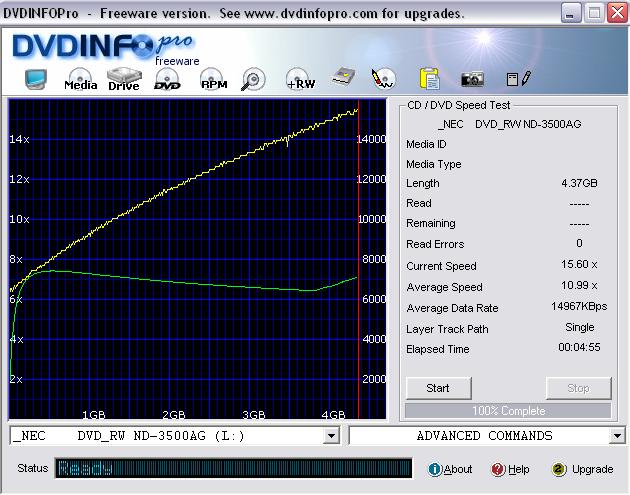
Task: Open the Help link
Action: pyautogui.click(x=519, y=469)
